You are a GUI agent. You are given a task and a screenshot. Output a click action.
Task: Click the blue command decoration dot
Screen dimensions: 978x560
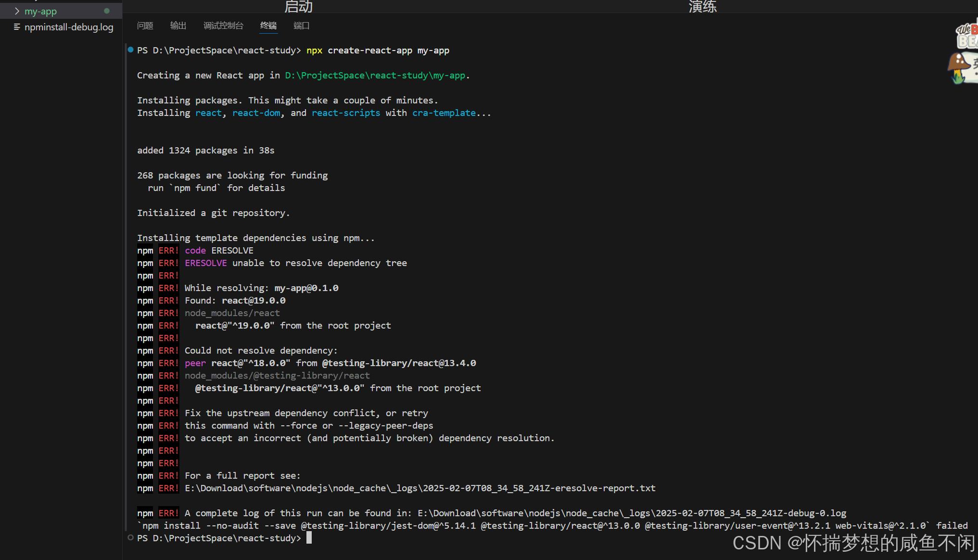130,50
